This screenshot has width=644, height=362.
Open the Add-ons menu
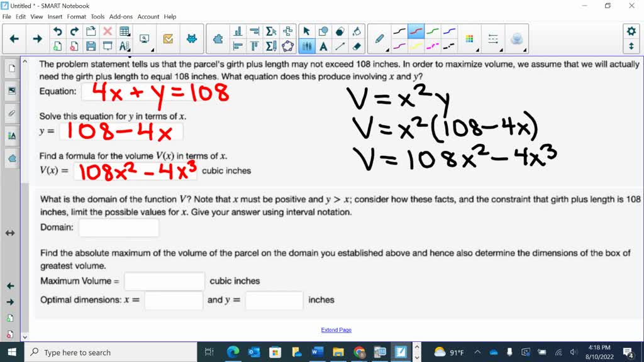[121, 17]
